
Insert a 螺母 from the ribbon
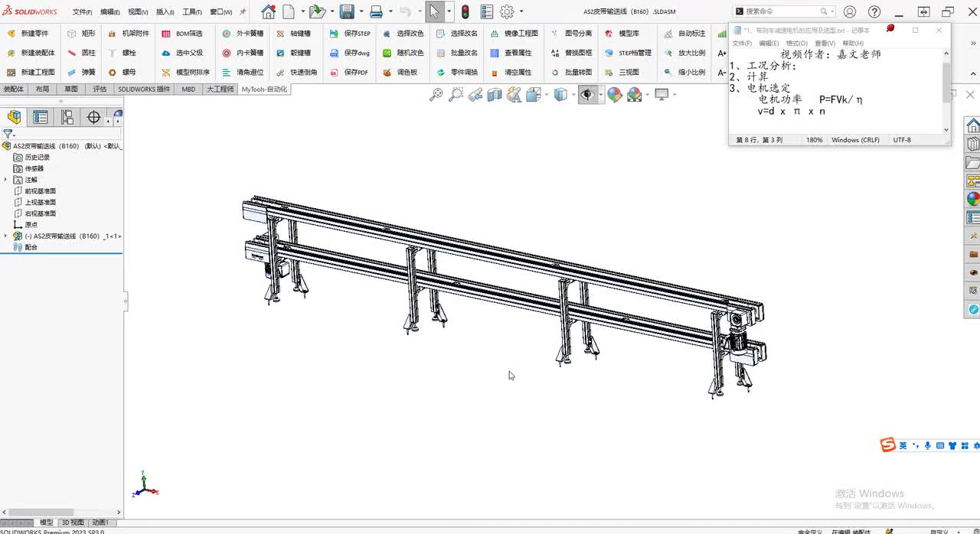(122, 72)
